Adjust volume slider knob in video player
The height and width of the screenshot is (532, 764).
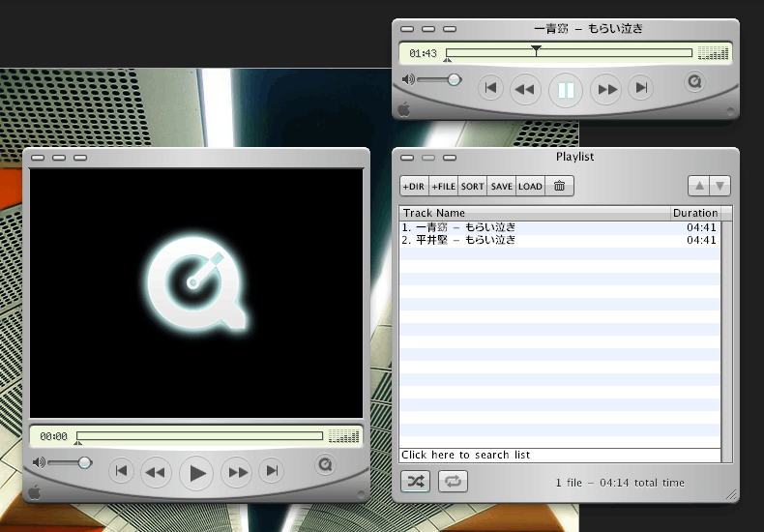(85, 462)
